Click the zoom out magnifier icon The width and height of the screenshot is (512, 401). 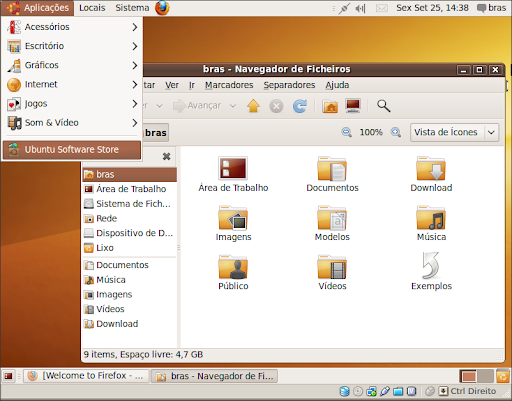(x=346, y=132)
